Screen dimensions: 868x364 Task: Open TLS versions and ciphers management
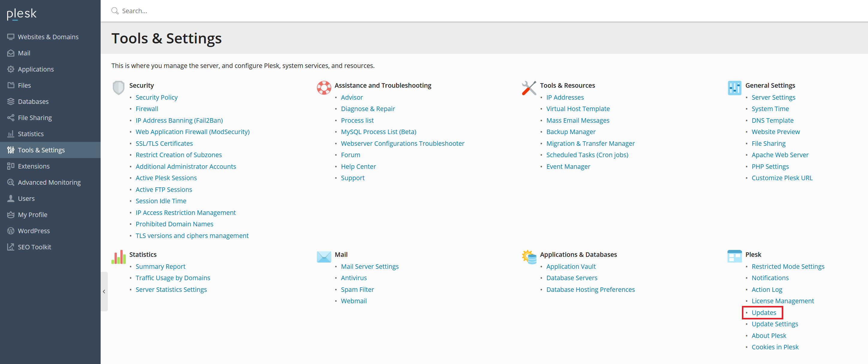click(192, 236)
